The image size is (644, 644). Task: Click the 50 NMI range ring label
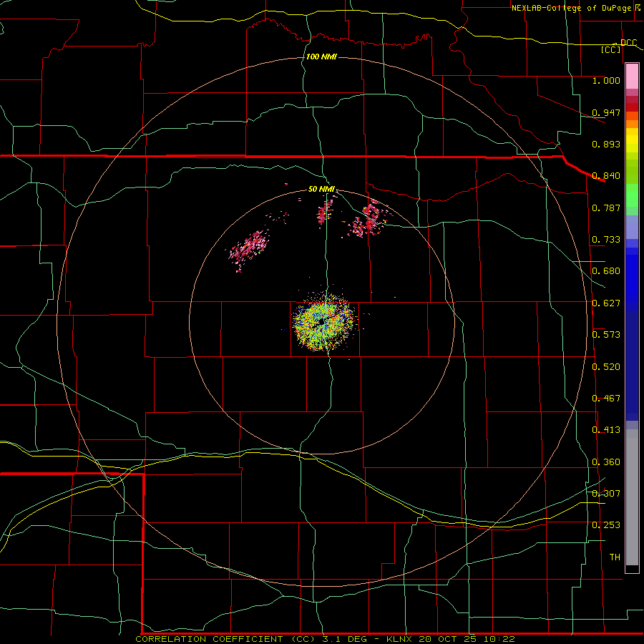click(321, 190)
